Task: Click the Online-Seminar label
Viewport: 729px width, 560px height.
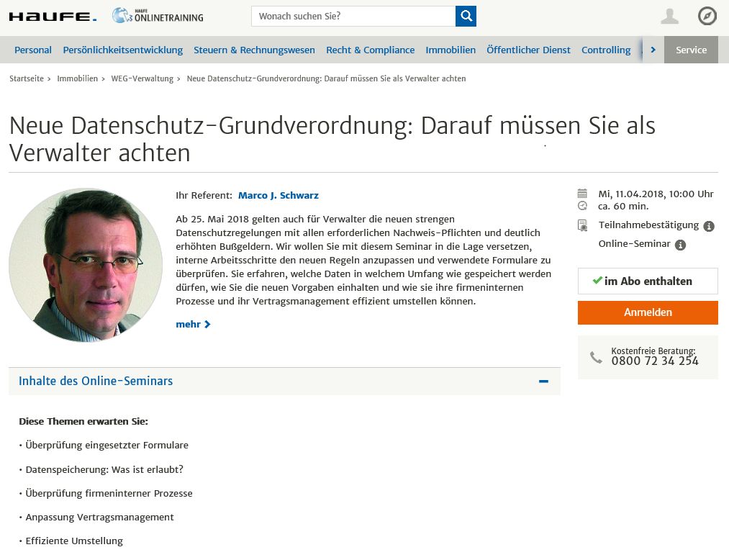Action: pos(634,244)
